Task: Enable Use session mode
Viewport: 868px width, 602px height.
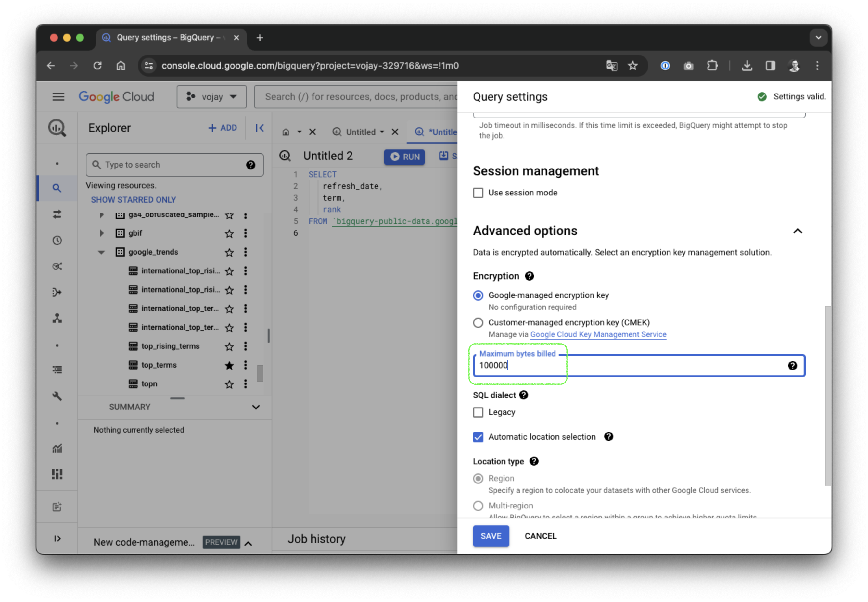Action: click(478, 192)
